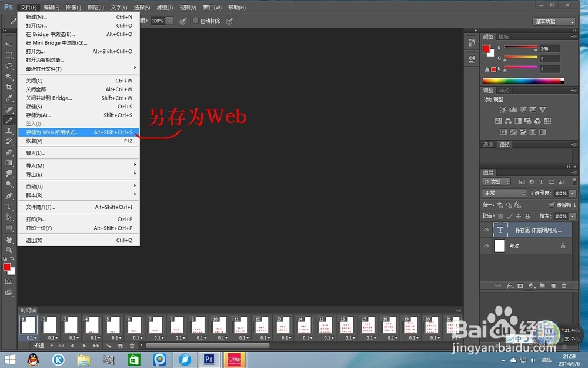Select the Move tool in toolbar
This screenshot has height=368, width=588.
(9, 44)
